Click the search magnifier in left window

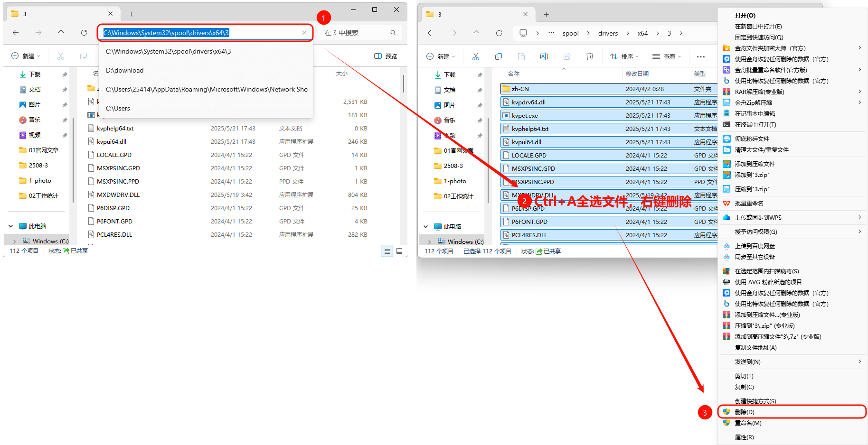click(393, 33)
